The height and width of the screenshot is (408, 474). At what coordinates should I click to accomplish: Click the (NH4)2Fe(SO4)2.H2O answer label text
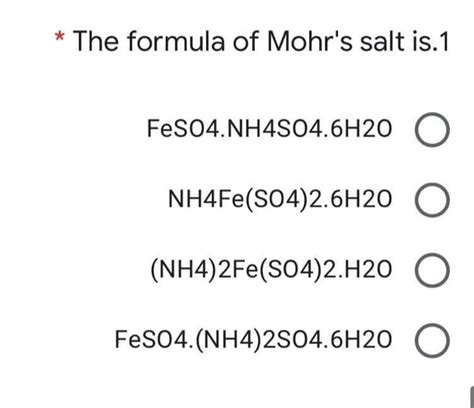click(x=271, y=270)
